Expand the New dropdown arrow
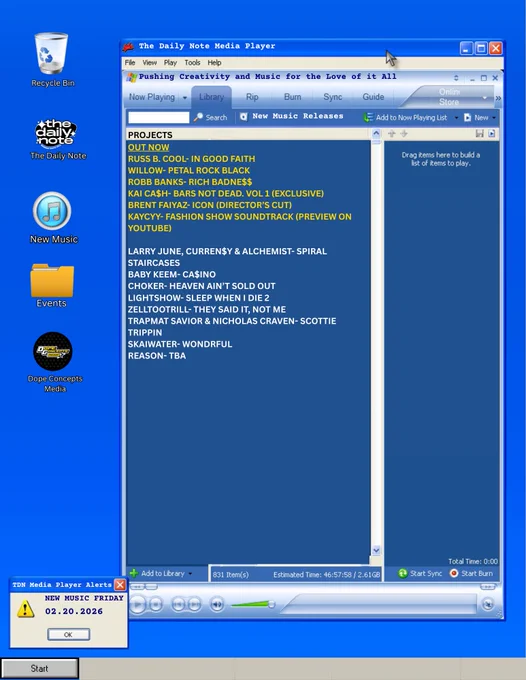This screenshot has height=680, width=526. point(494,118)
